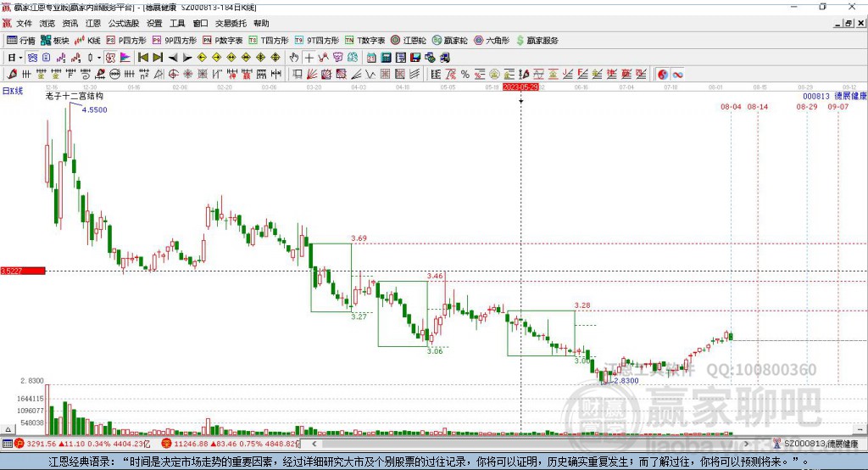The width and height of the screenshot is (868, 470).
Task: Click the blue infinity loop icon
Action: click(x=677, y=75)
